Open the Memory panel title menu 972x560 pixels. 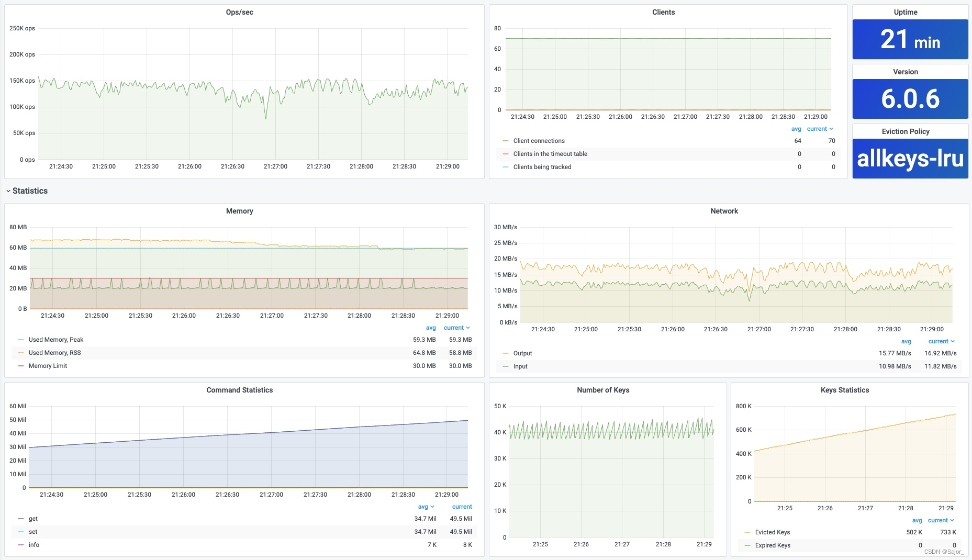pyautogui.click(x=240, y=211)
